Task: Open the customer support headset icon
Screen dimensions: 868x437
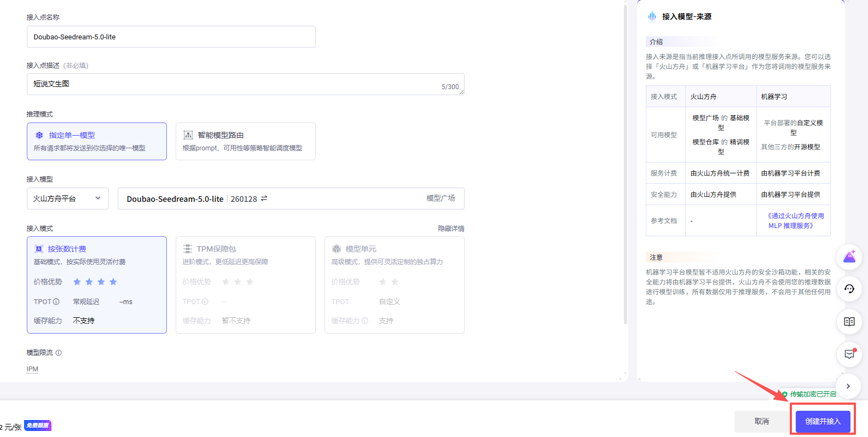Action: tap(849, 289)
